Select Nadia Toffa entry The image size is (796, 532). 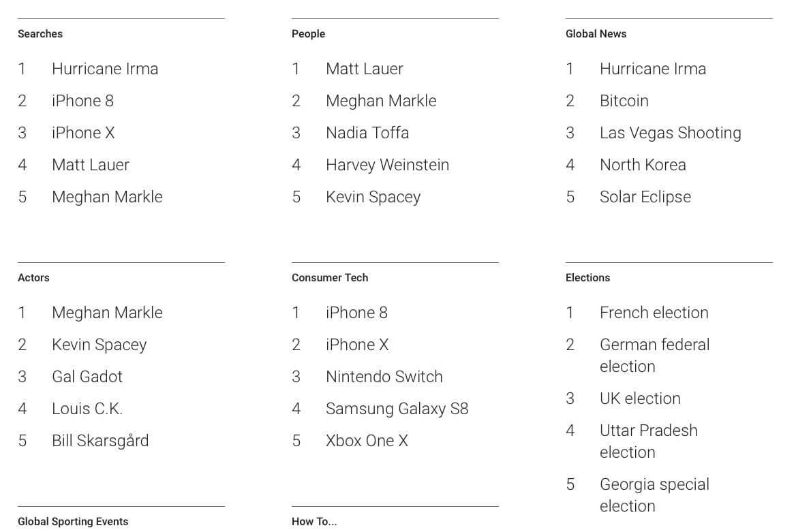pos(367,133)
